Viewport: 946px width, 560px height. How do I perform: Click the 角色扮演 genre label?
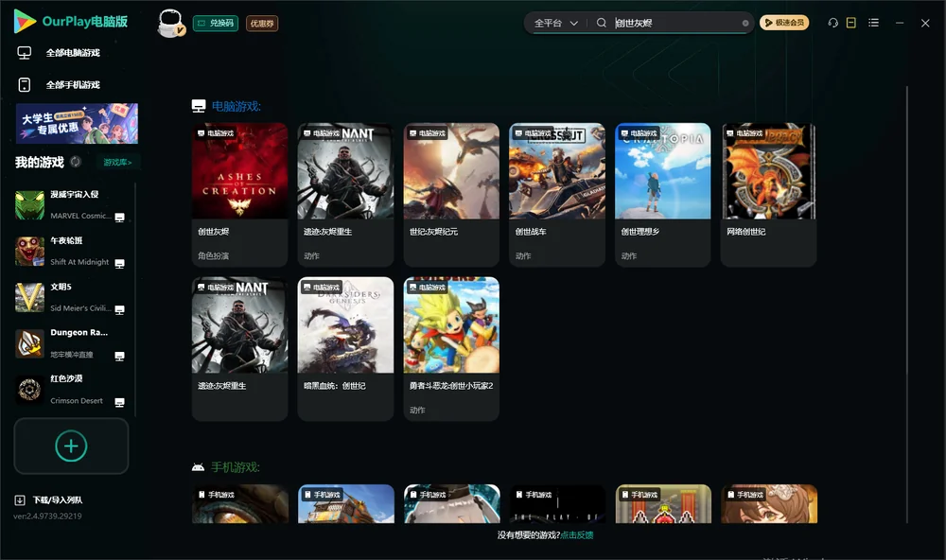213,255
